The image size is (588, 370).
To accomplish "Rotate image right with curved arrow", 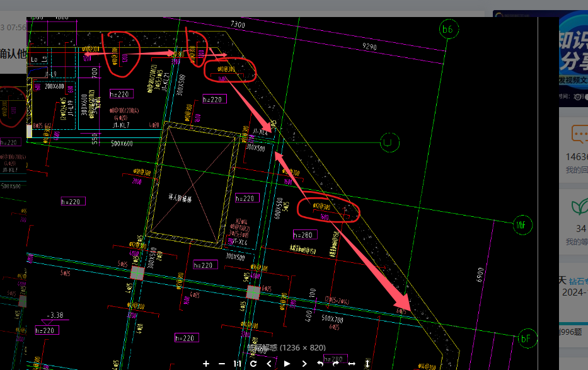I will pos(336,364).
